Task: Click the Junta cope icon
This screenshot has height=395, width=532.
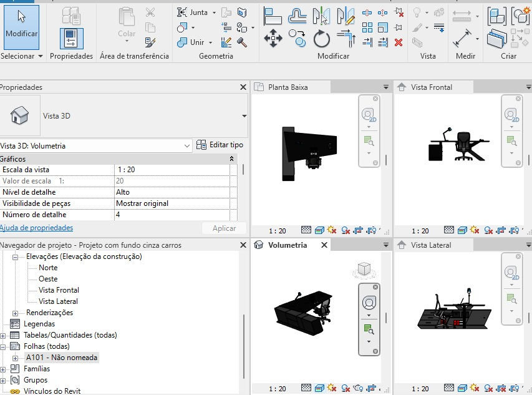Action: click(182, 12)
